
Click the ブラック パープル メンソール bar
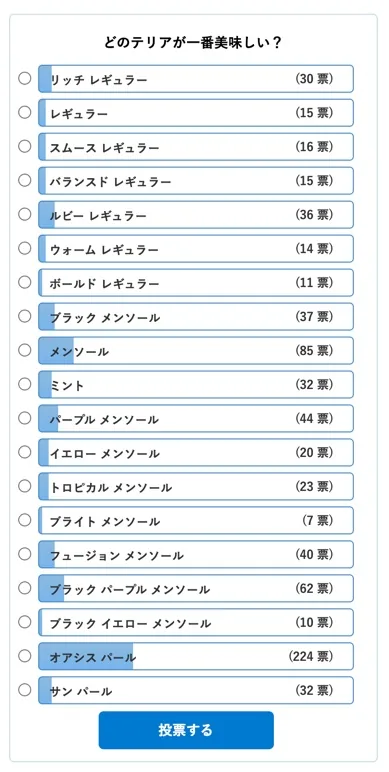tap(196, 588)
